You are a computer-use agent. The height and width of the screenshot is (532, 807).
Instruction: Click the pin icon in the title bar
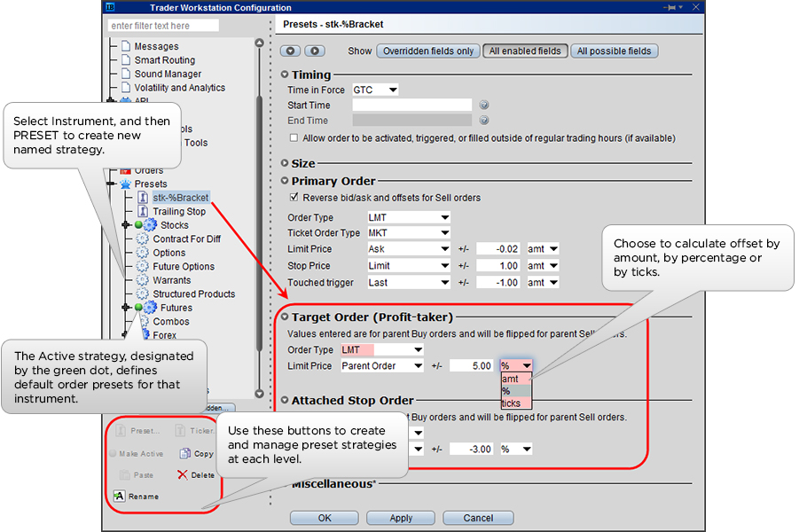[670, 7]
